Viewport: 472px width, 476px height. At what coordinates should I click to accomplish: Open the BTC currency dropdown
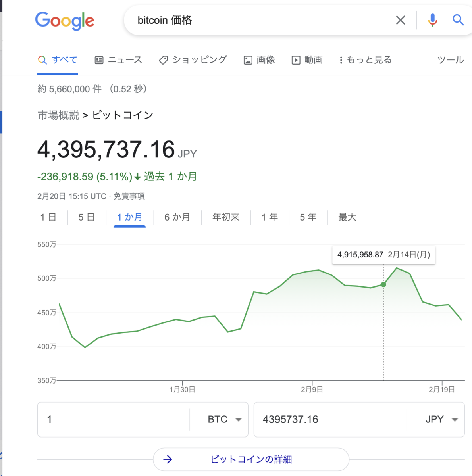[224, 419]
